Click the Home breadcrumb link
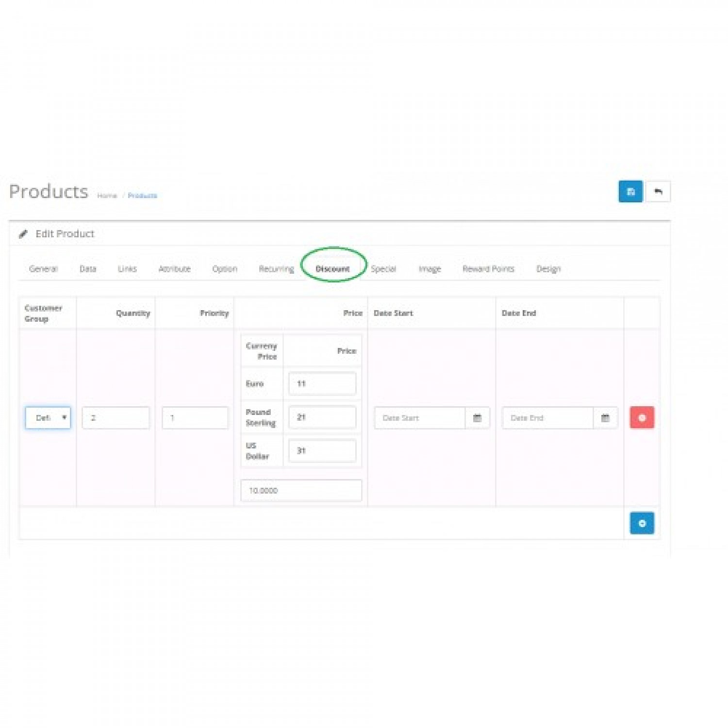This screenshot has width=728, height=728. (107, 196)
